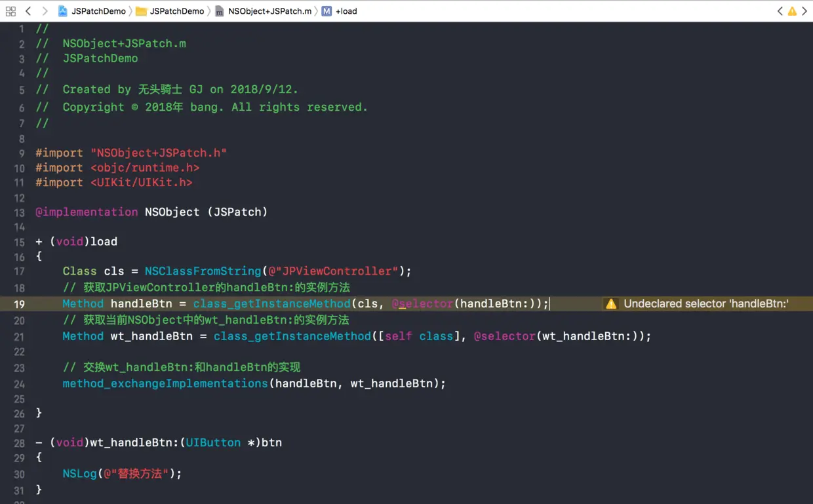
Task: Open the related items grid menu
Action: click(10, 11)
